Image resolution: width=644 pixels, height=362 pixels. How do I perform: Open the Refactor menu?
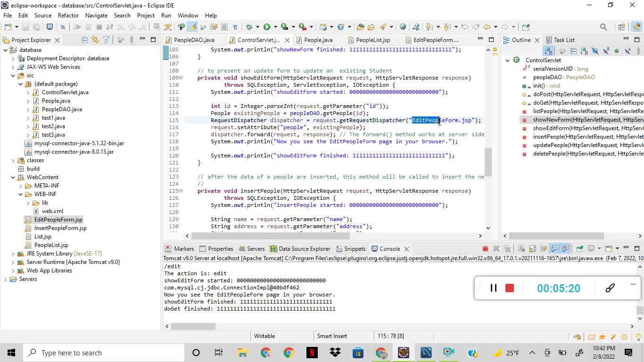click(x=68, y=15)
